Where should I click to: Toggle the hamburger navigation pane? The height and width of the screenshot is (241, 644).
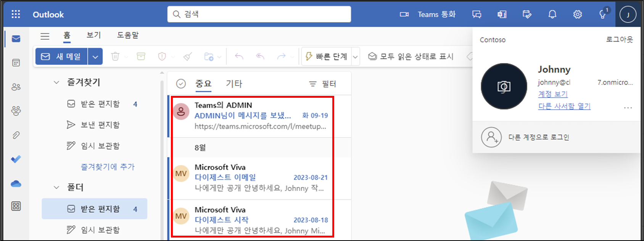pyautogui.click(x=45, y=36)
